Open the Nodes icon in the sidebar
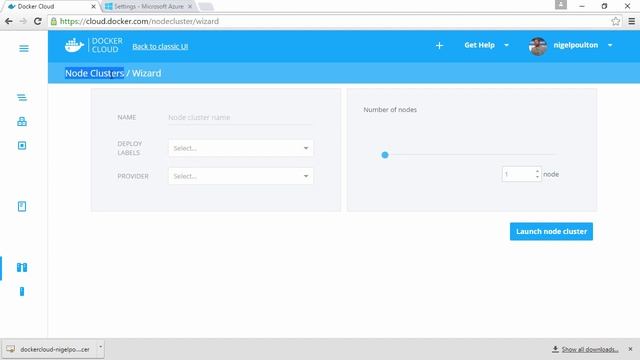 point(22,291)
